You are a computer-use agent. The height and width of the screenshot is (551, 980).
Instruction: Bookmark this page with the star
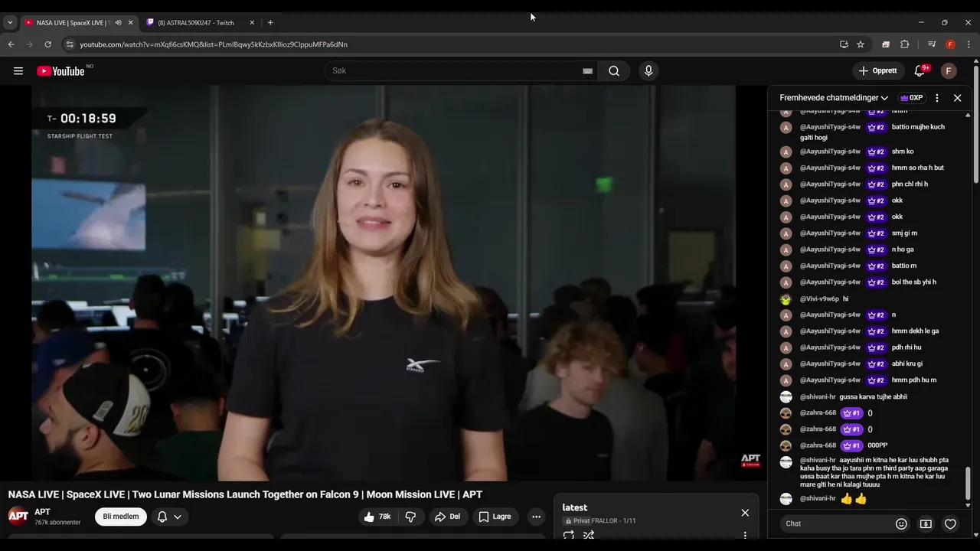861,44
